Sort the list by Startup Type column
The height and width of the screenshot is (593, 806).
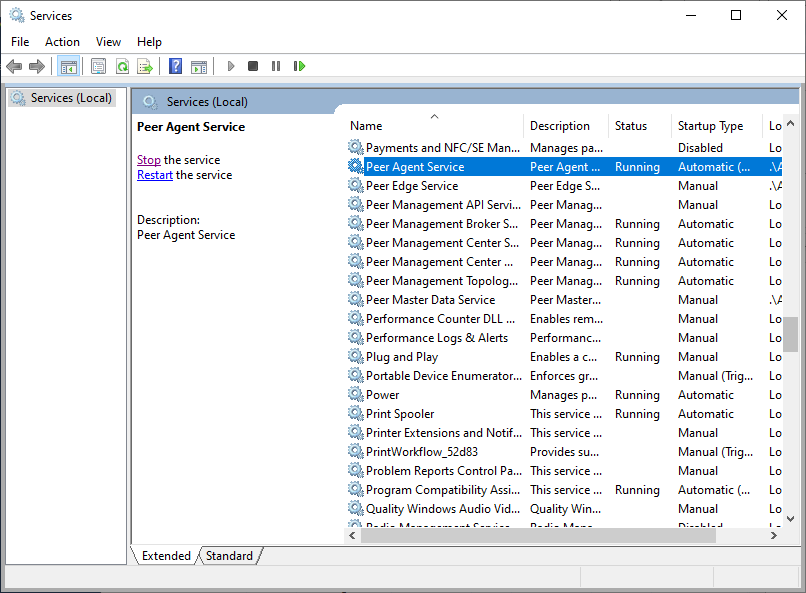(710, 126)
